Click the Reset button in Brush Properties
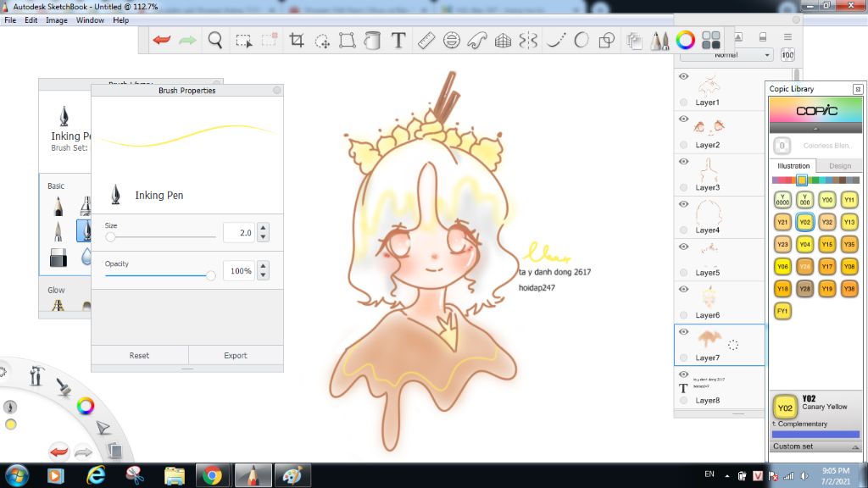The width and height of the screenshot is (868, 488). (x=140, y=355)
